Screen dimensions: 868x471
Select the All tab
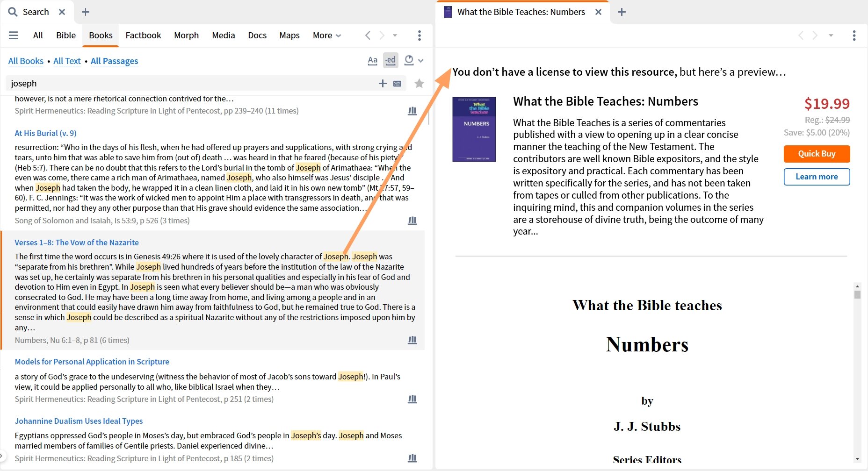(x=38, y=36)
